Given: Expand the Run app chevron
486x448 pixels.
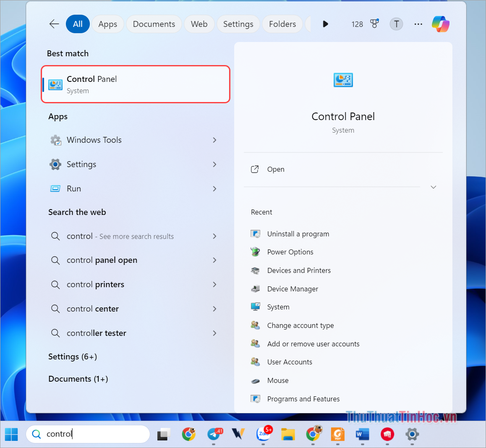Looking at the screenshot, I should (214, 189).
